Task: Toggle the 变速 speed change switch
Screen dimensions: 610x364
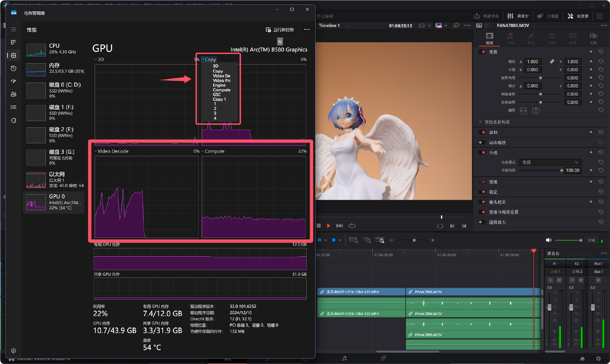Action: pyautogui.click(x=482, y=182)
